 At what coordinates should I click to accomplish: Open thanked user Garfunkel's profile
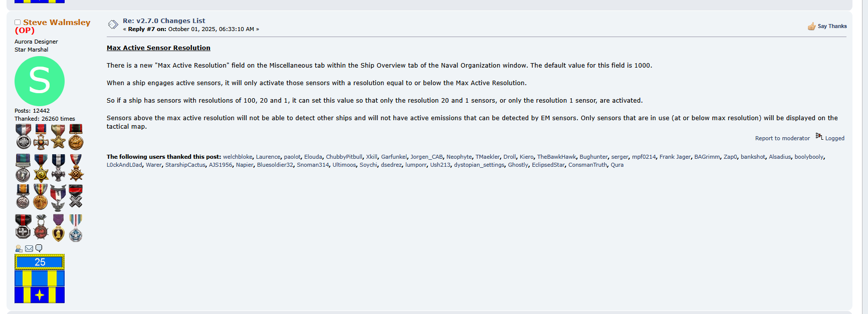[x=394, y=157]
